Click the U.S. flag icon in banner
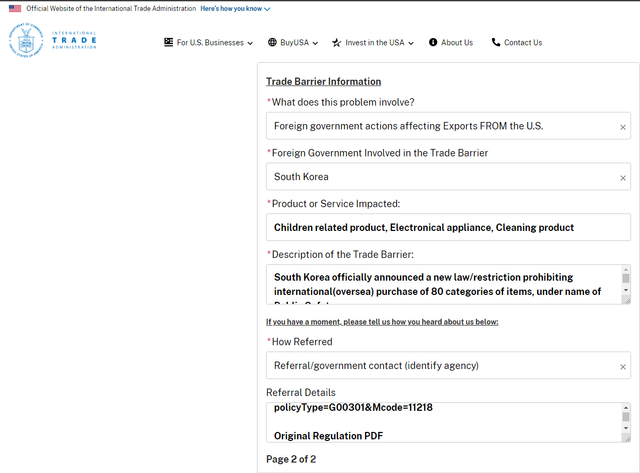This screenshot has width=640, height=473. (15, 8)
